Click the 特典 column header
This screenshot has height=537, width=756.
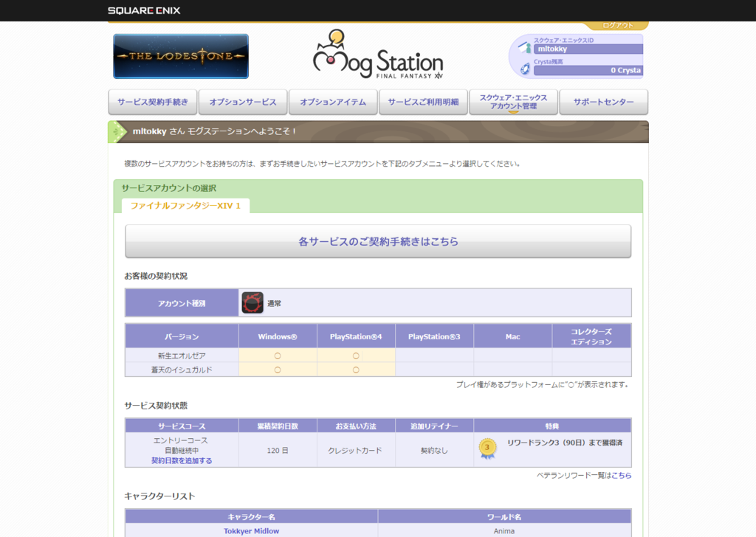point(552,426)
